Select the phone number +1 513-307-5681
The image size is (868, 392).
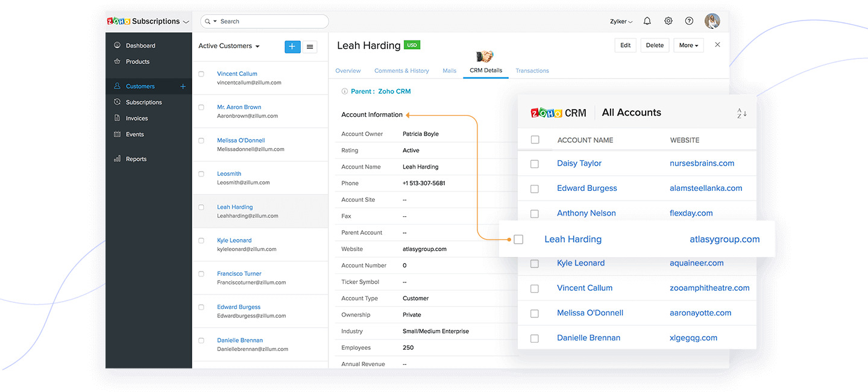[x=424, y=183]
